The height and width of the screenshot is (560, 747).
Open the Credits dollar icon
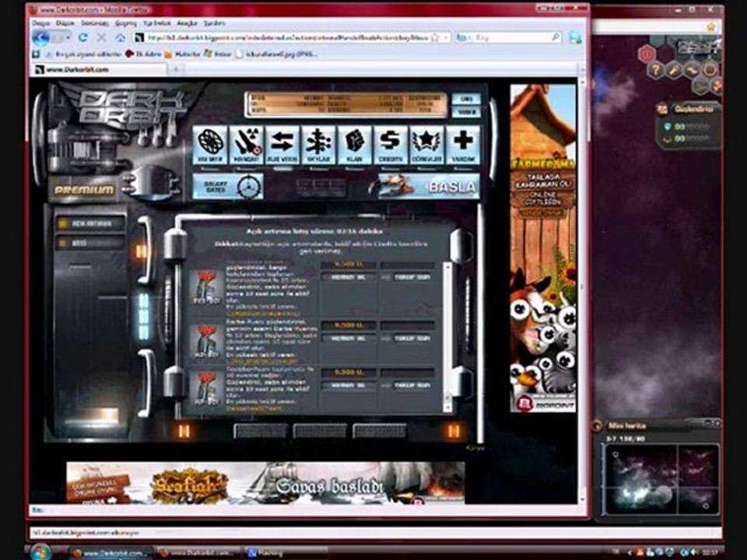point(391,145)
